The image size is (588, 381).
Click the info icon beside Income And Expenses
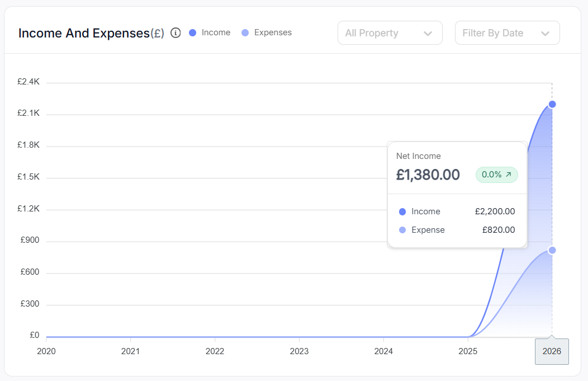pyautogui.click(x=176, y=33)
